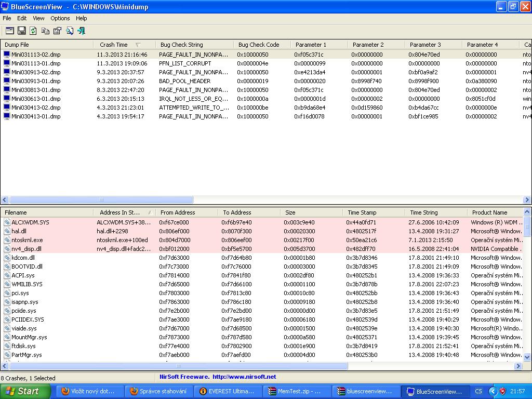Click the red shield tray icon
This screenshot has width=532, height=399.
point(503,391)
